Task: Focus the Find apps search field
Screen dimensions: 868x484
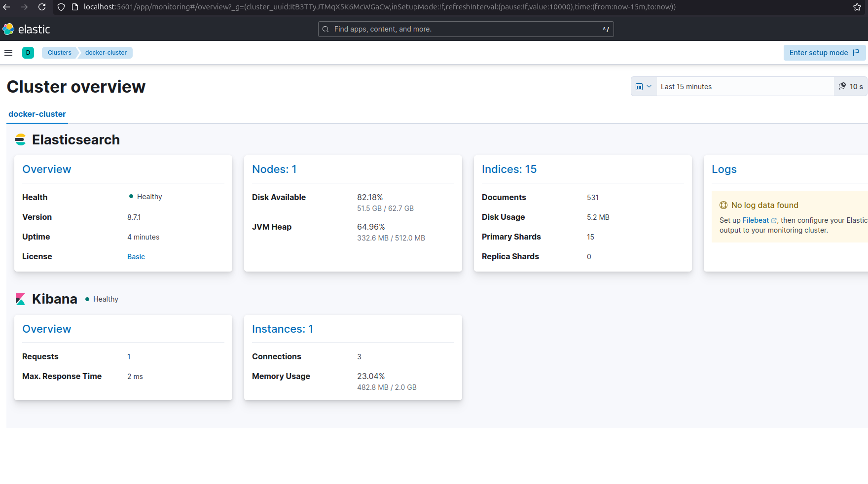Action: coord(466,29)
